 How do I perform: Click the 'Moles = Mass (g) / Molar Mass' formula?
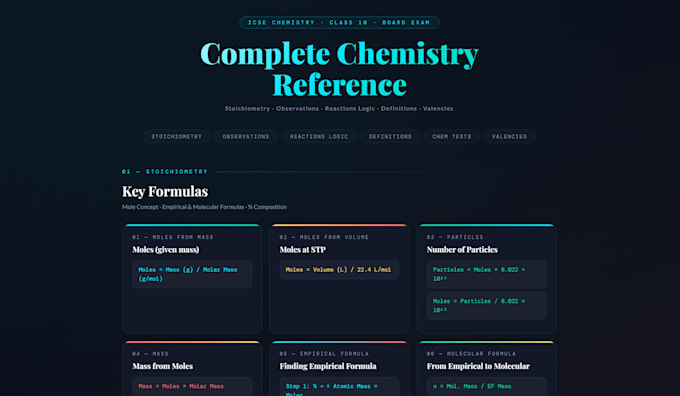[x=192, y=274]
